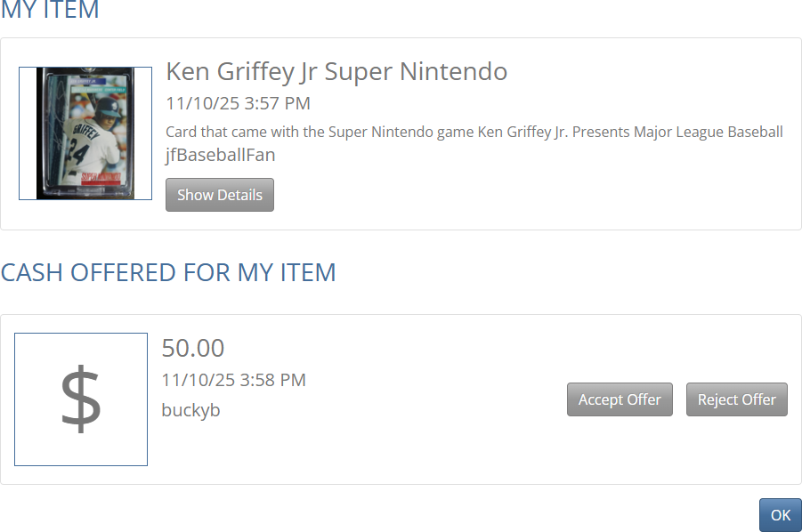Reject the offer from buckyb
The height and width of the screenshot is (532, 802).
(x=737, y=399)
